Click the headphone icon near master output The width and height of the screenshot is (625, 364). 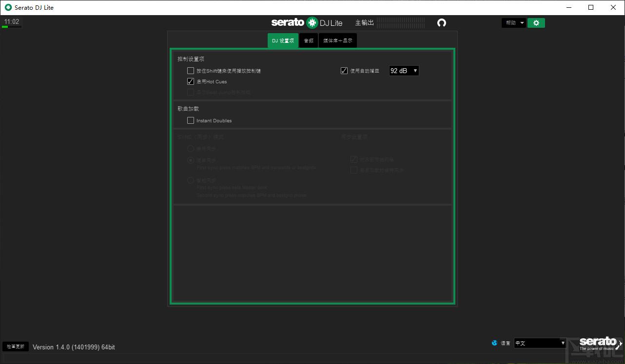(442, 23)
